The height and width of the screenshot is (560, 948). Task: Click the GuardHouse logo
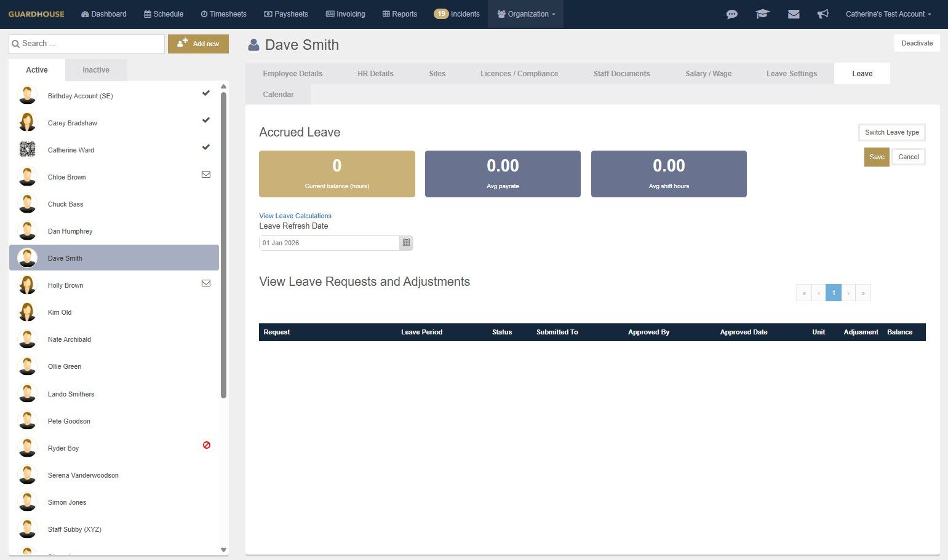pos(36,14)
